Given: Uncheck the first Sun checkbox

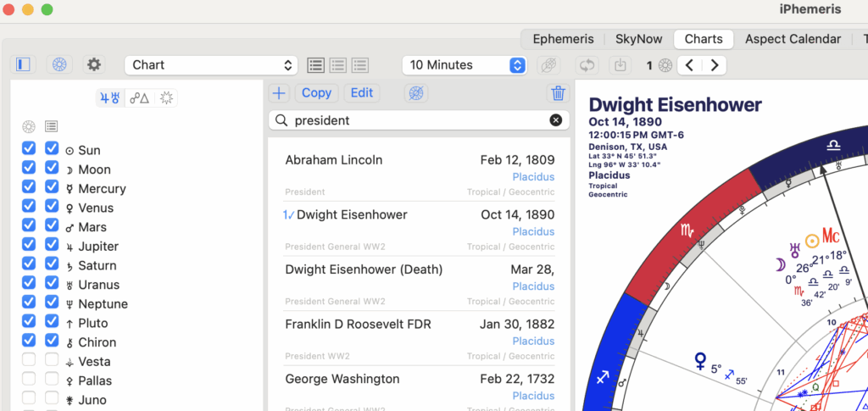Looking at the screenshot, I should click(29, 149).
